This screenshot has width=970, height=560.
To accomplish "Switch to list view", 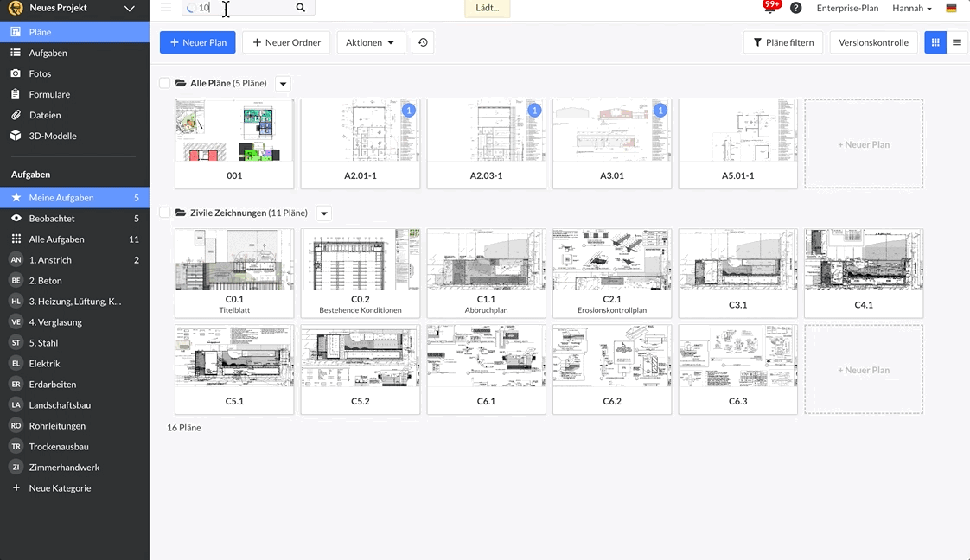I will click(957, 42).
